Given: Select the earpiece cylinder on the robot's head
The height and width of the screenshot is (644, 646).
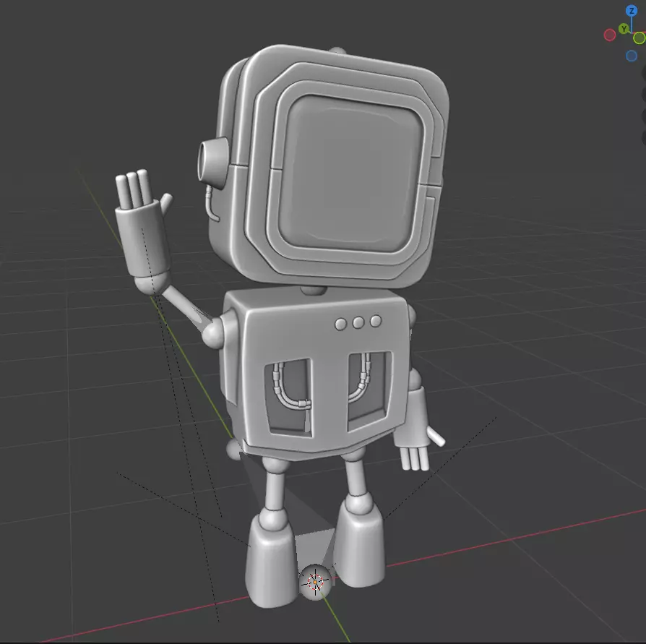Looking at the screenshot, I should pyautogui.click(x=212, y=162).
